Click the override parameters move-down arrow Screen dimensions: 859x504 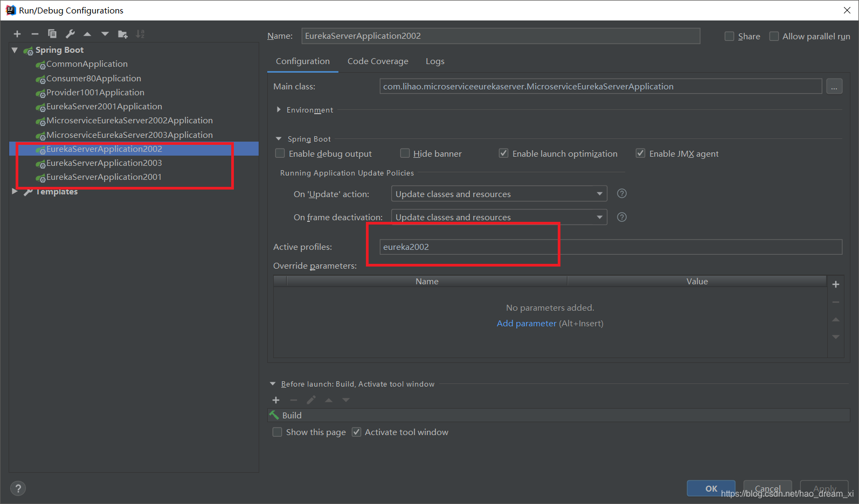coord(836,337)
